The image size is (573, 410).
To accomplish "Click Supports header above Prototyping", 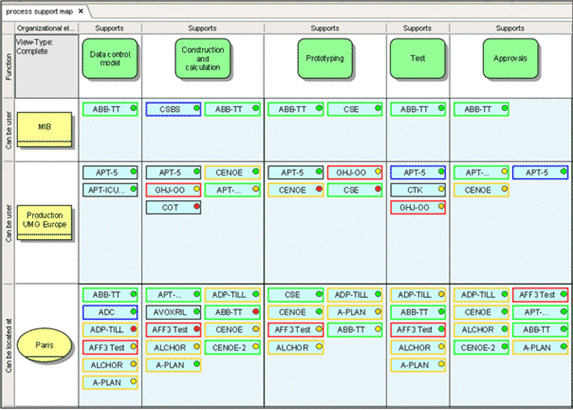I will click(325, 28).
